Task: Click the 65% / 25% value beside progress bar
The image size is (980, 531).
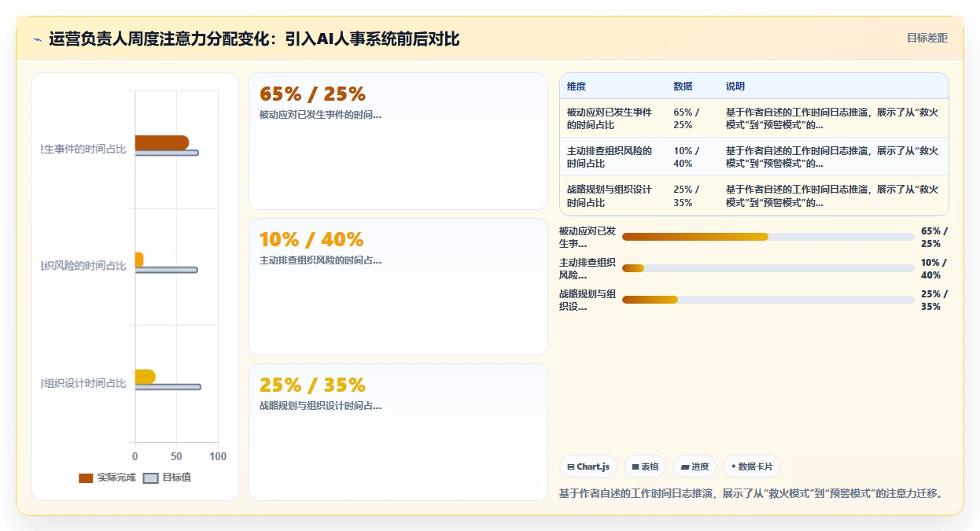Action: coord(934,237)
